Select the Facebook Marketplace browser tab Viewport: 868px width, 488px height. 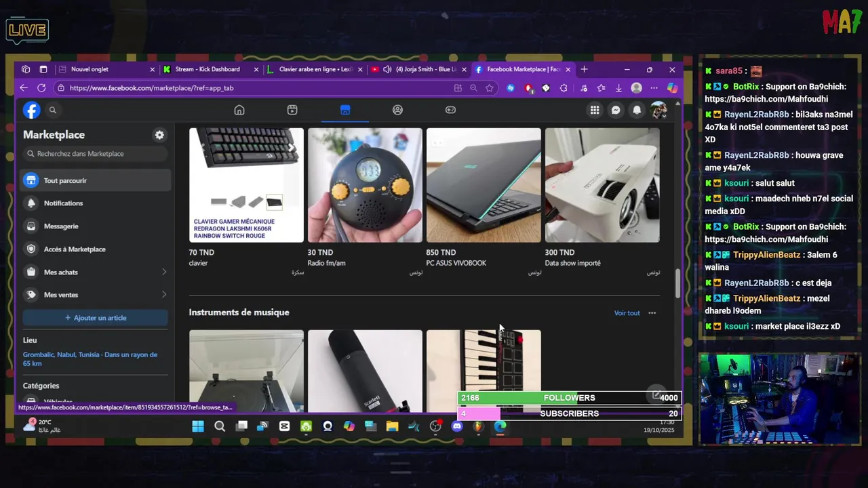click(x=523, y=69)
